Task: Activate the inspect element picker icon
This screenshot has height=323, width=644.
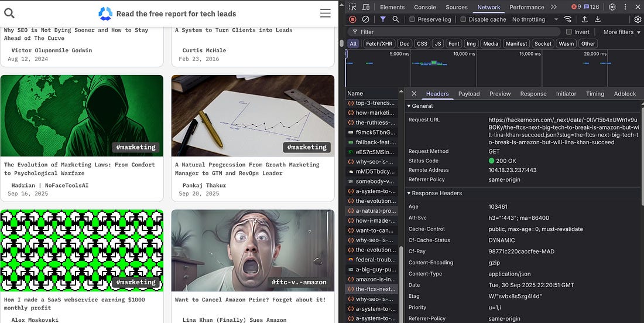Action: (x=352, y=7)
